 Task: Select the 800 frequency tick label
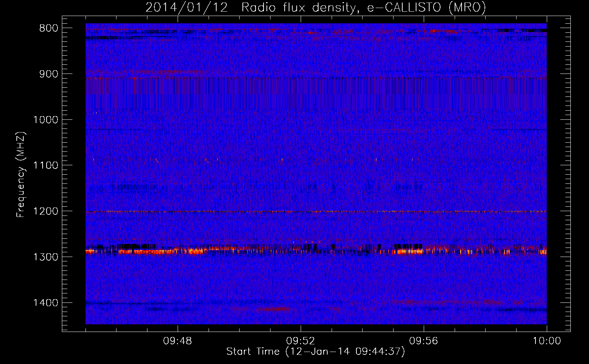[x=49, y=28]
